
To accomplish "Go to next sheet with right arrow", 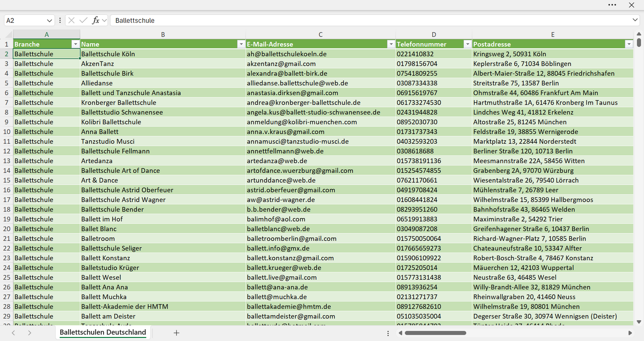I will [x=29, y=333].
